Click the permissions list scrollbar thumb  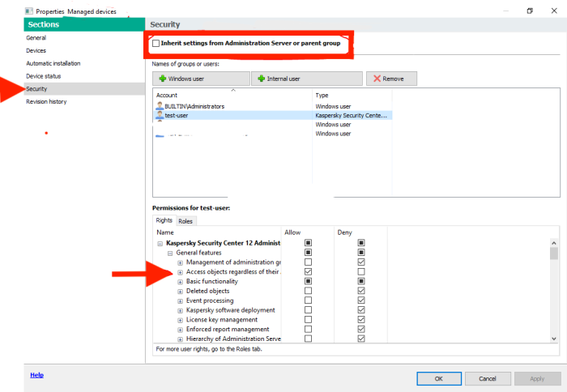[x=553, y=254]
